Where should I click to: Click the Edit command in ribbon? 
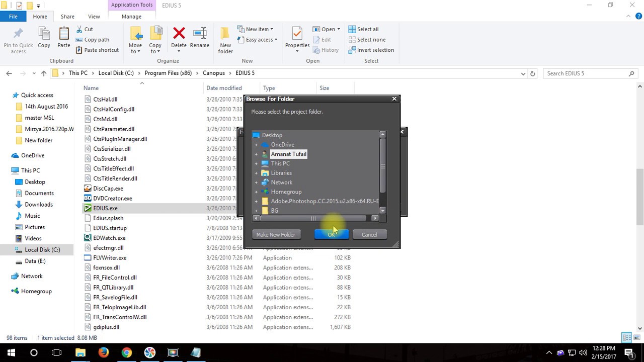(322, 40)
